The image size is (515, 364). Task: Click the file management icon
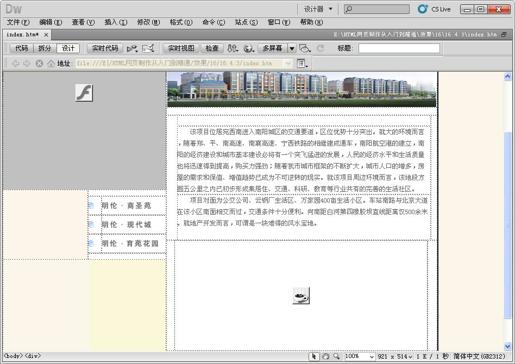coord(233,49)
